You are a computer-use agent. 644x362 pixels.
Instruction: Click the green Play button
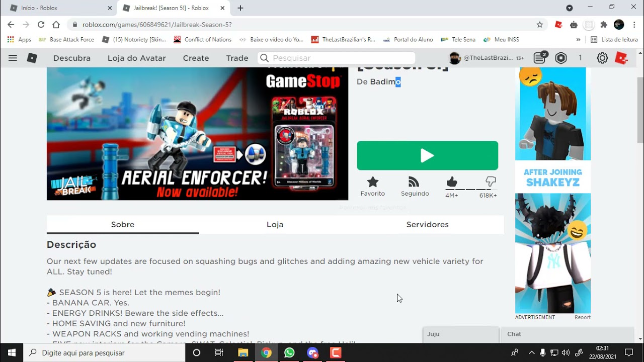pos(427,155)
